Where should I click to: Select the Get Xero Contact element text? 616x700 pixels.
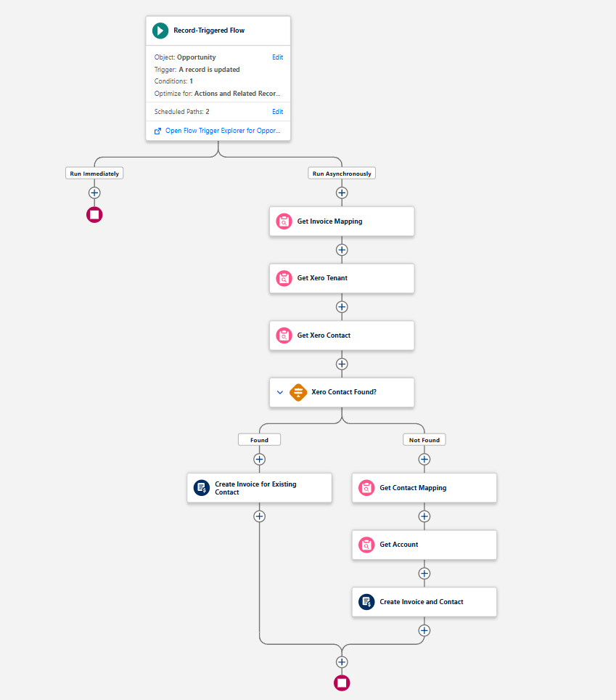tap(324, 335)
